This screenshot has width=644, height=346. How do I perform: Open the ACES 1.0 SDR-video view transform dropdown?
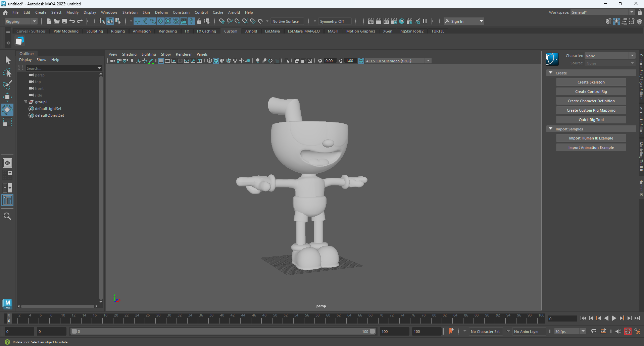pos(398,61)
